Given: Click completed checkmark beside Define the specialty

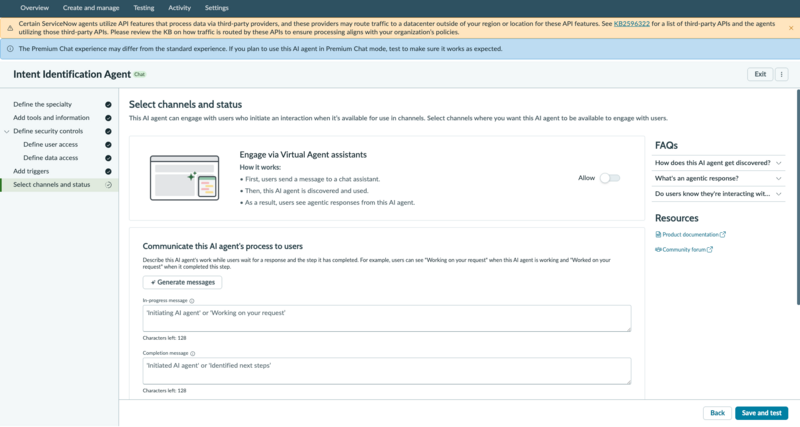Looking at the screenshot, I should [x=108, y=105].
